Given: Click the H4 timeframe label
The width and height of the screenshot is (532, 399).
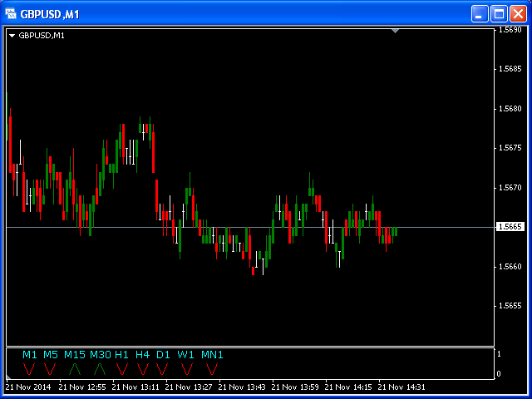Looking at the screenshot, I should point(142,355).
